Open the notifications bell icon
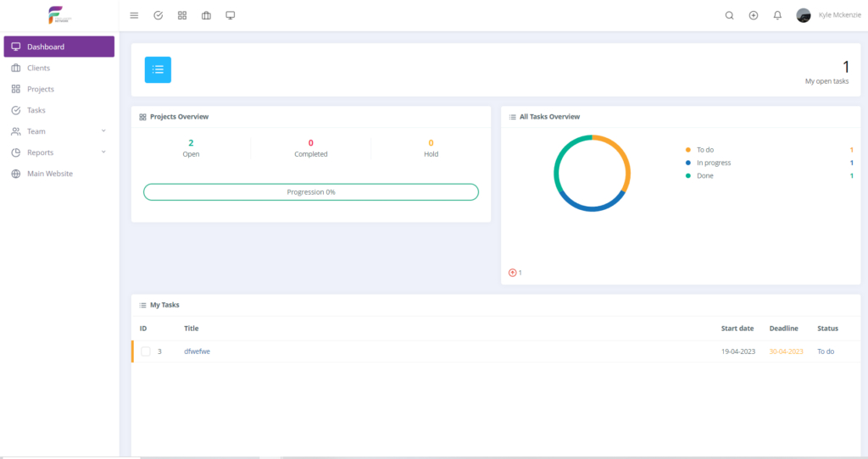Image resolution: width=868 pixels, height=459 pixels. [x=777, y=15]
